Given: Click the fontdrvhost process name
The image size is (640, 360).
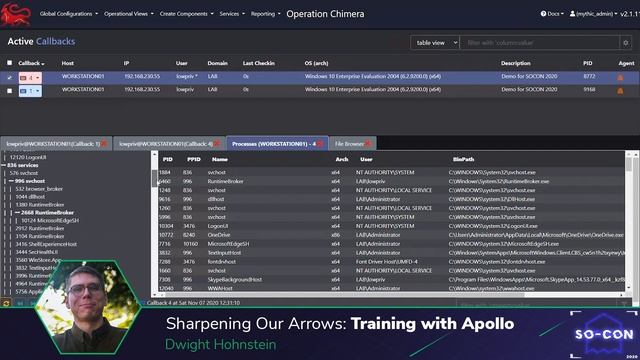Looking at the screenshot, I should click(222, 262).
